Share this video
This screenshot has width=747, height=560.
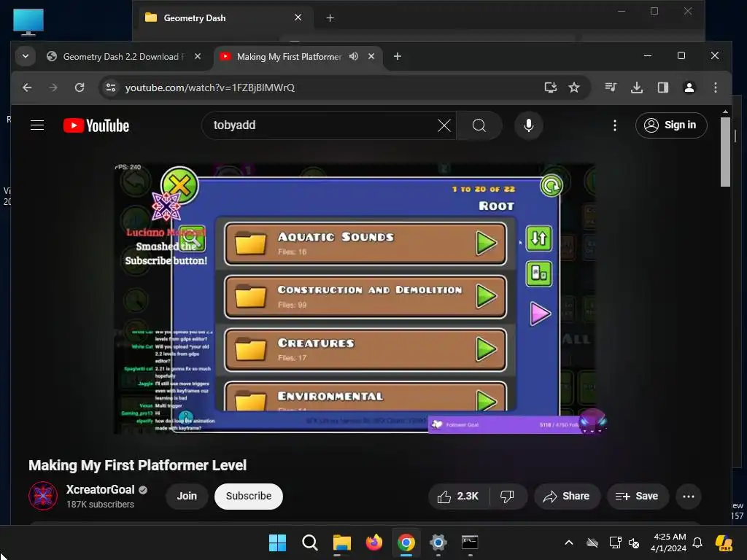point(566,496)
